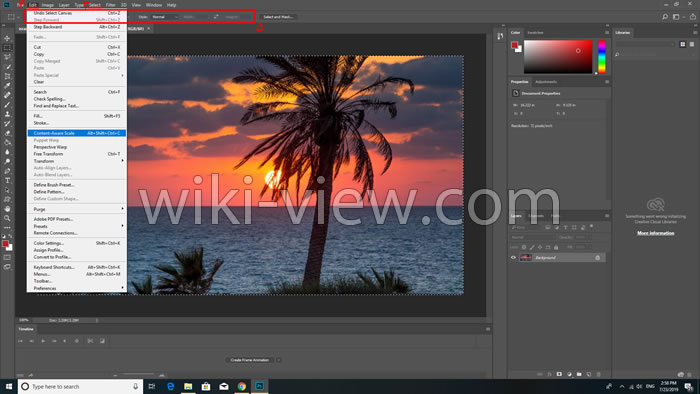Expand the Purge submenu
Screen dimensions: 700x394
pyautogui.click(x=77, y=209)
